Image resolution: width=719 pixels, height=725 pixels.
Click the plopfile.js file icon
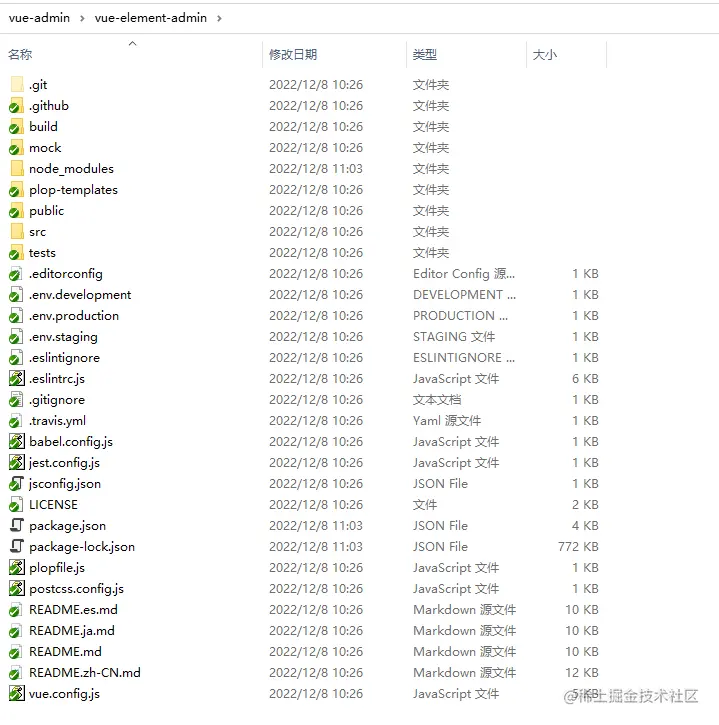[17, 568]
